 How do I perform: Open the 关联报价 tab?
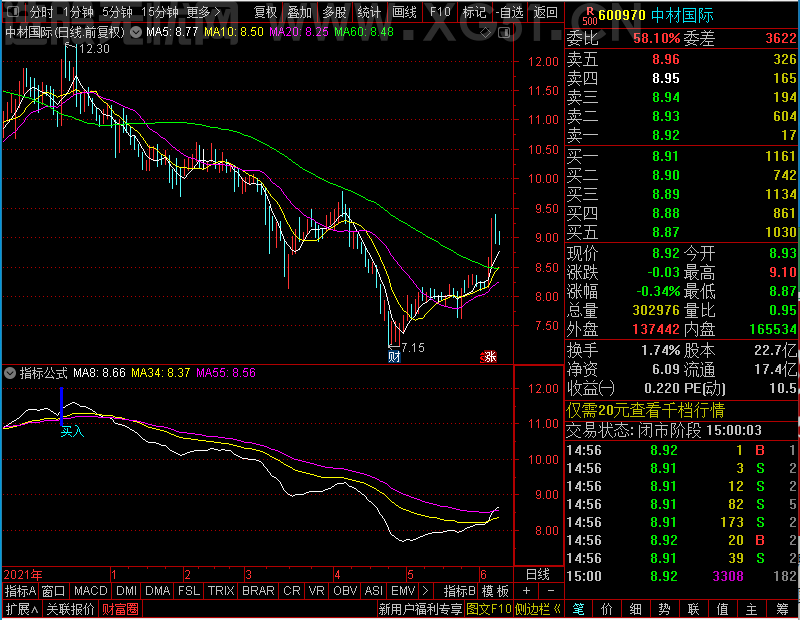[70, 609]
